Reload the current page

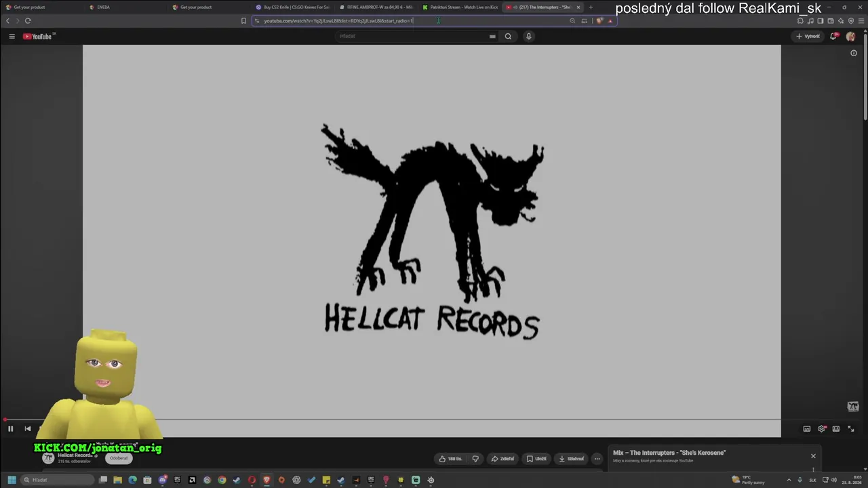point(28,21)
